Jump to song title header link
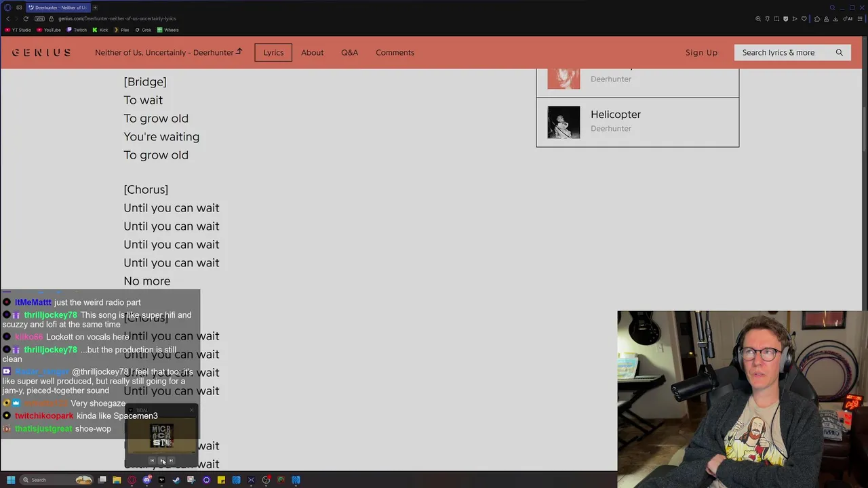The height and width of the screenshot is (488, 868). click(x=168, y=52)
